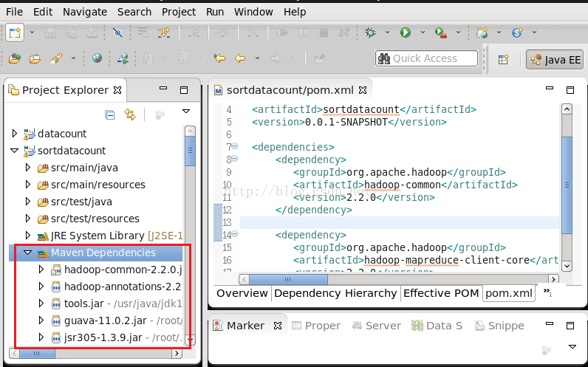588x367 pixels.
Task: Click the Debug bug icon
Action: 370,32
